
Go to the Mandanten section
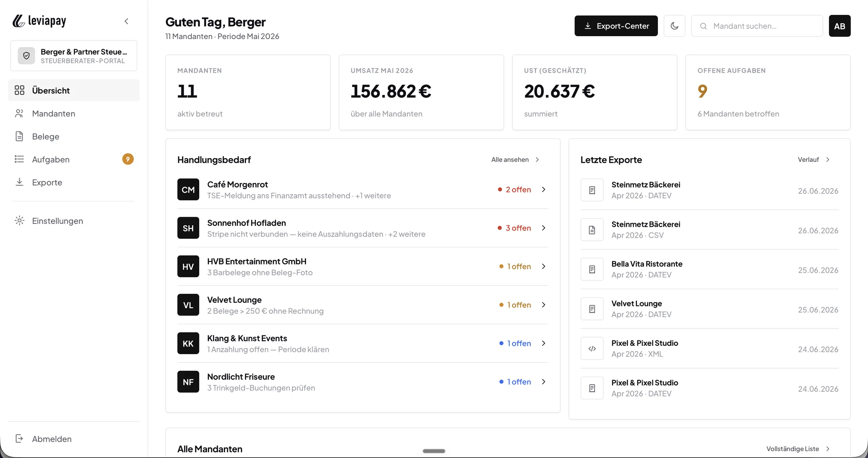tap(74, 113)
